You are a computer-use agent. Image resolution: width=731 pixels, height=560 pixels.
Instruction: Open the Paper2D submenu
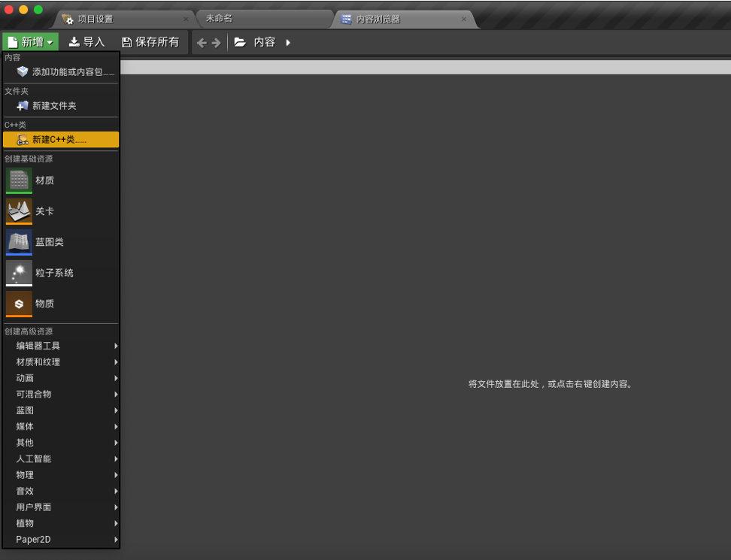(x=61, y=540)
